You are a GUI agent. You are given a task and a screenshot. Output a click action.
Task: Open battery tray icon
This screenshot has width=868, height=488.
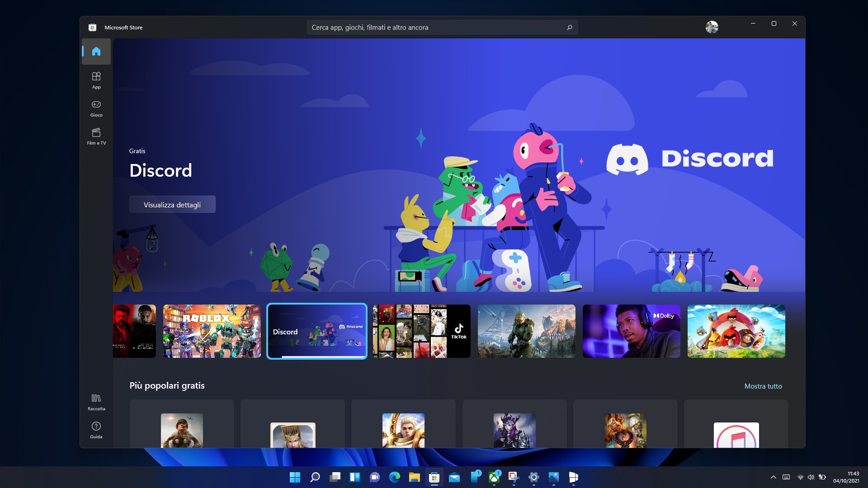(822, 477)
